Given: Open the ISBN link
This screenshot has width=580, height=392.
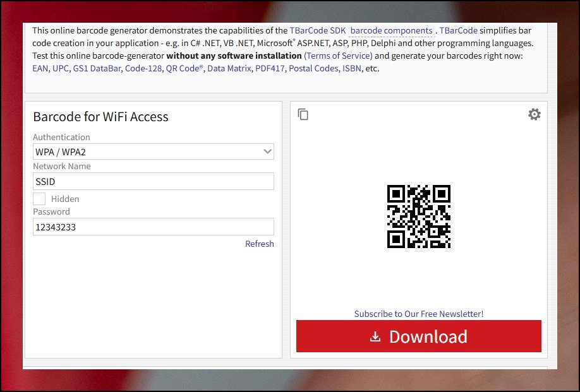Looking at the screenshot, I should (x=352, y=68).
